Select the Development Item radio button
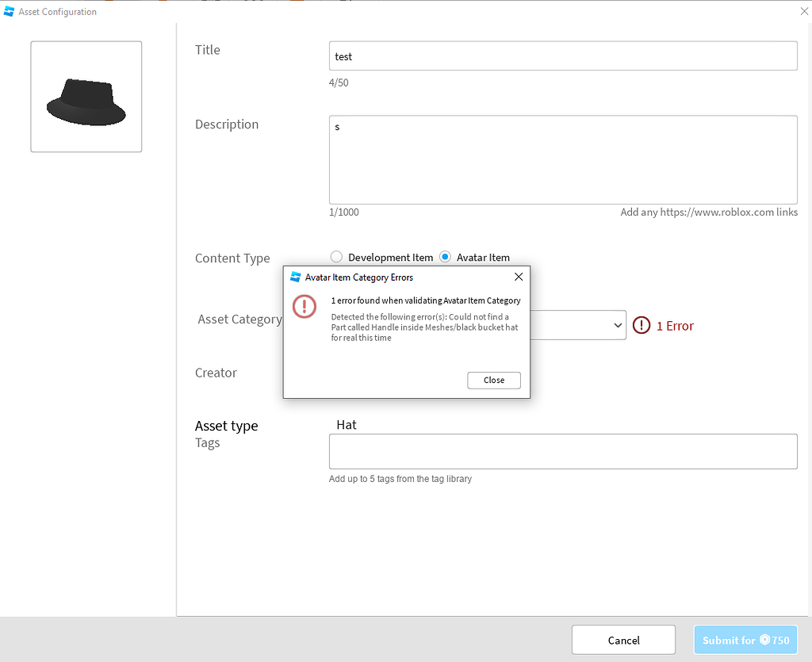The width and height of the screenshot is (812, 662). (336, 257)
